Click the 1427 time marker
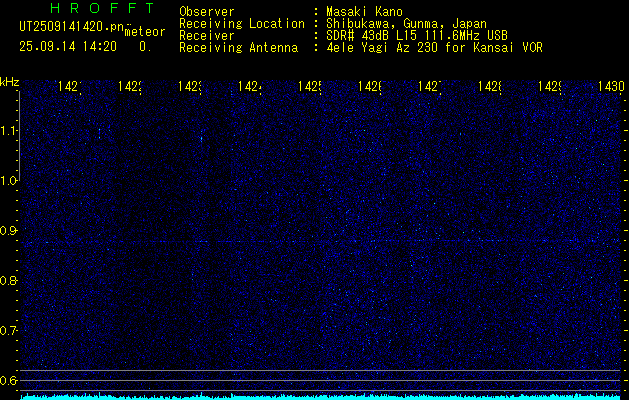This screenshot has width=629, height=400. point(430,86)
